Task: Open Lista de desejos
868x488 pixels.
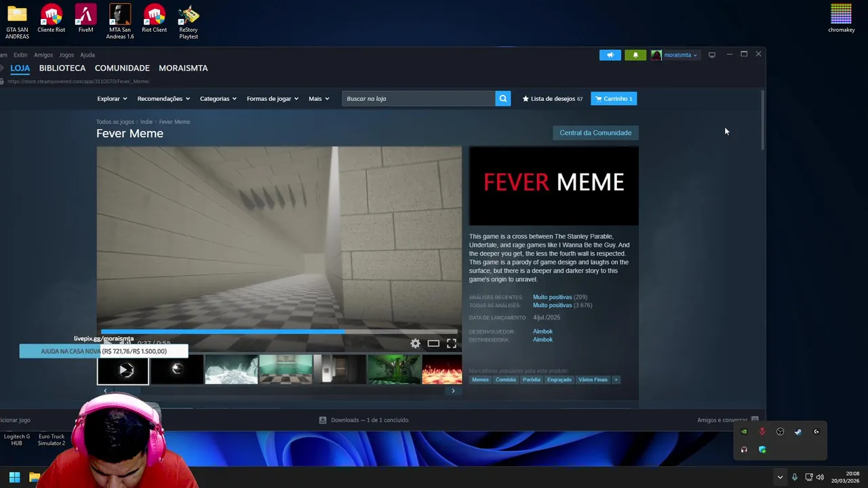Action: point(552,99)
